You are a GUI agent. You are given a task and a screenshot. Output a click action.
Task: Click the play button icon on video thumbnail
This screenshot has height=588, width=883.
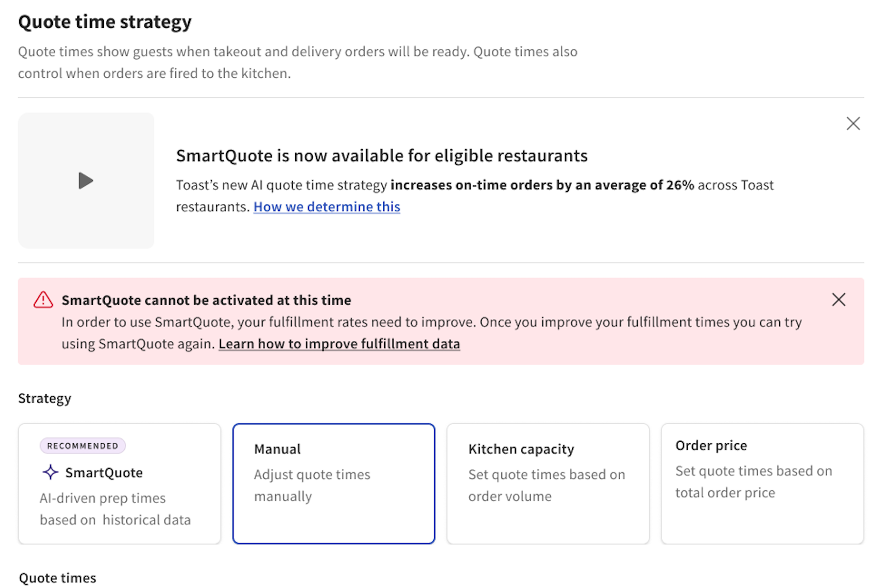(x=86, y=181)
